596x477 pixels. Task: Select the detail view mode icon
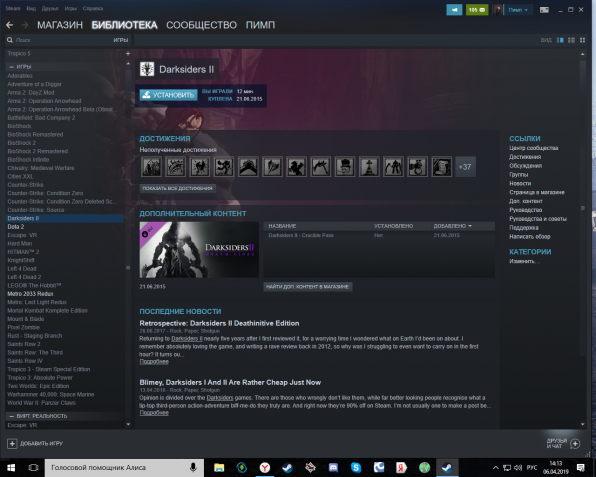pyautogui.click(x=560, y=40)
